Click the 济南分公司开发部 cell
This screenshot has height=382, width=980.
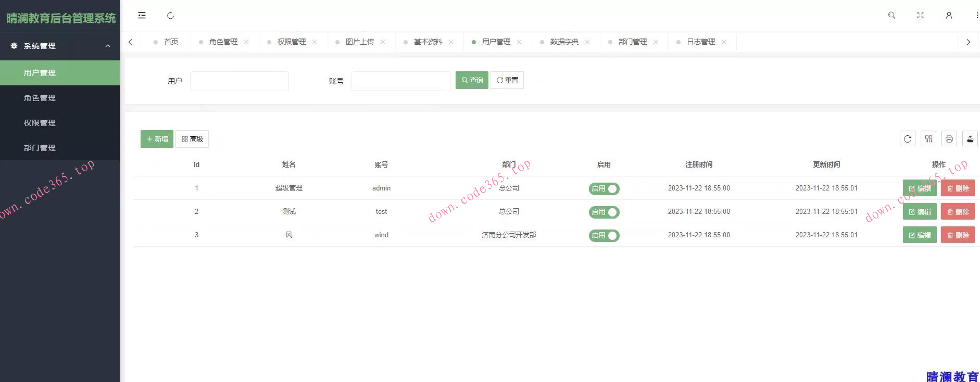click(509, 235)
